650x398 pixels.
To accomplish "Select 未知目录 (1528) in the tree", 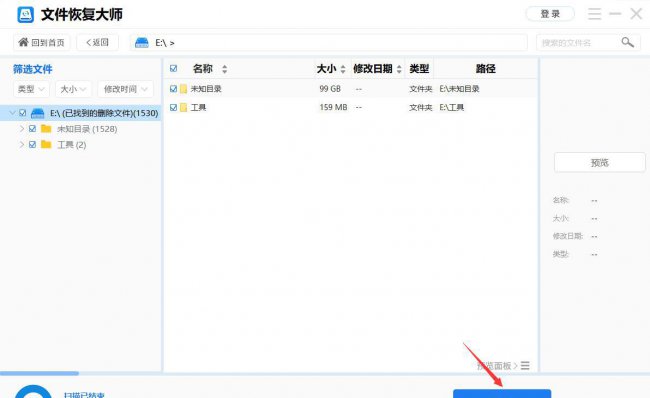I will pos(87,129).
